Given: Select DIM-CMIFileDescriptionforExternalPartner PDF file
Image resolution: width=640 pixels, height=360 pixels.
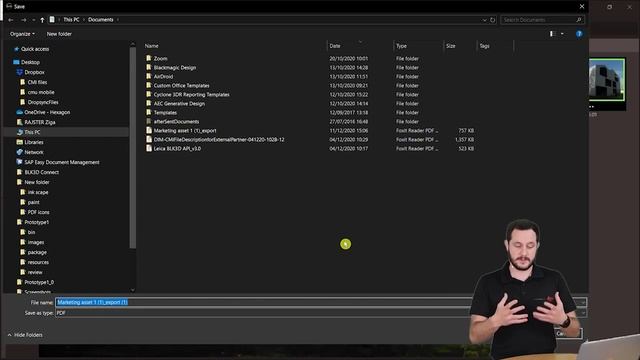Looking at the screenshot, I should 219,140.
